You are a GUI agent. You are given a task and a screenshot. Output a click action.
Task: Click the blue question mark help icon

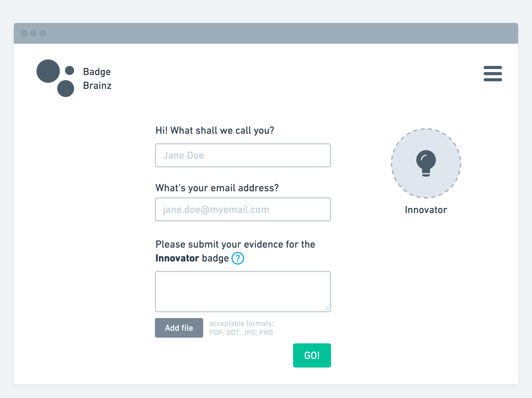pyautogui.click(x=238, y=258)
